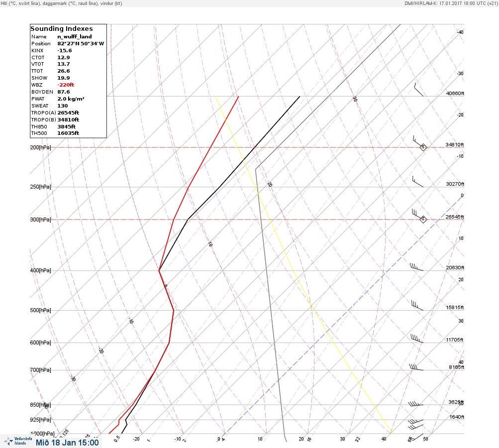Screen dimensions: 499x448
Task: Click the SHOW value 19.9
Action: [x=64, y=78]
